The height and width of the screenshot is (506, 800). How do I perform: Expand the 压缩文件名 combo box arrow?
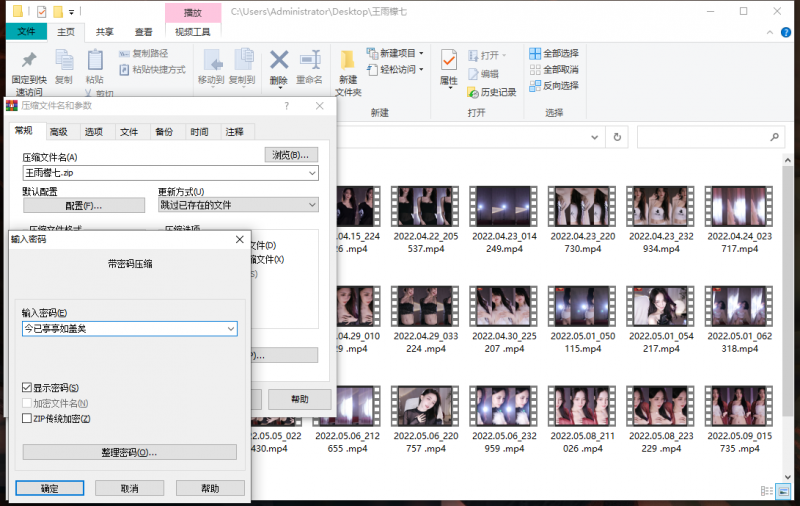point(312,173)
